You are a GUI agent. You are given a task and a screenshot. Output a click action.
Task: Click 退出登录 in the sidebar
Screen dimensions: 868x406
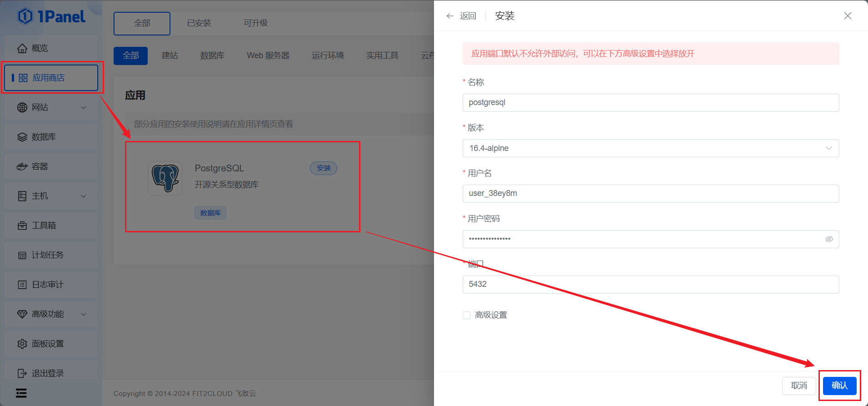[51, 372]
